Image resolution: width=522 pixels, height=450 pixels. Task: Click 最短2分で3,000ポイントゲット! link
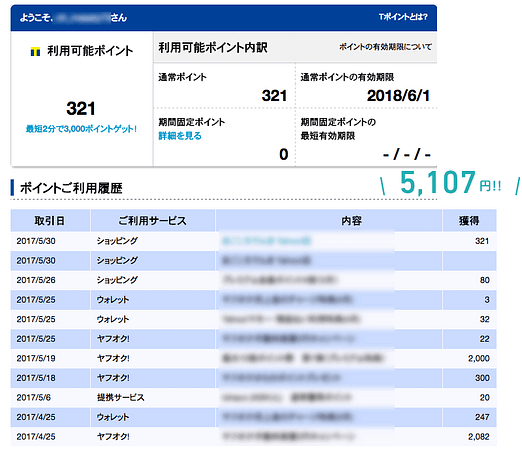(81, 129)
